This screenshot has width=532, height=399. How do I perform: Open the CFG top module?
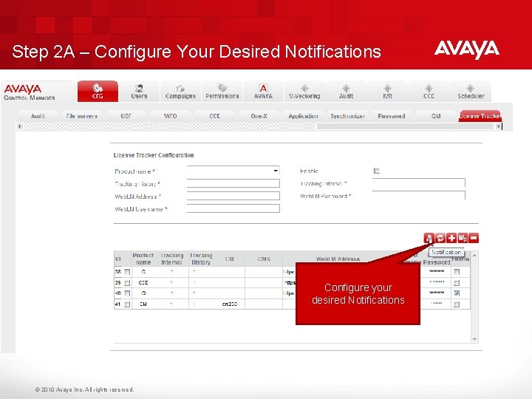point(98,92)
